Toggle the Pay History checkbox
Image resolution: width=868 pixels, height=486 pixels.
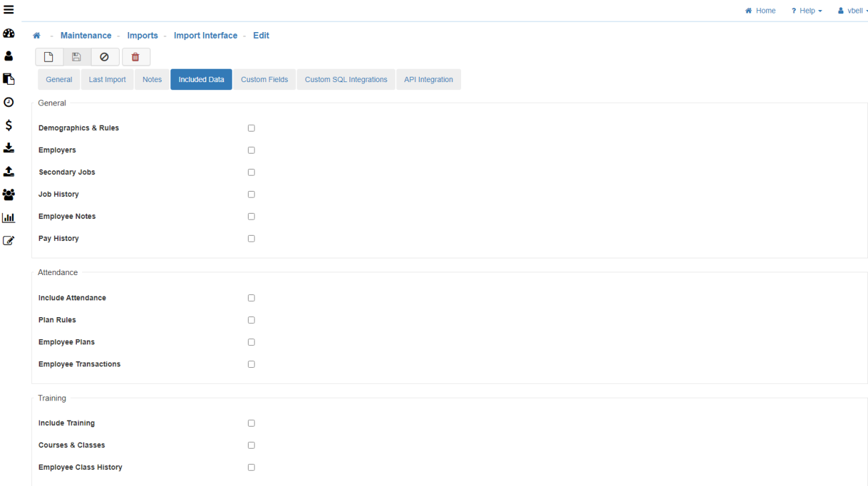tap(251, 239)
